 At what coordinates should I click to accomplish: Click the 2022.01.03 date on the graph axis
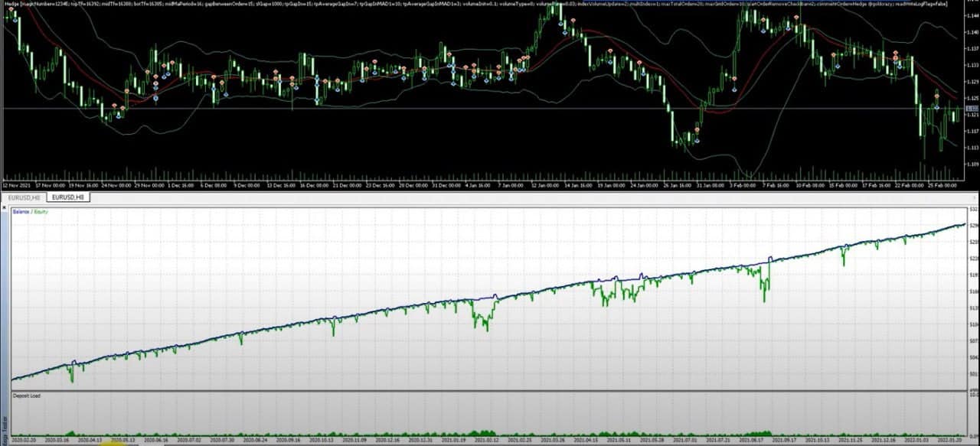916,441
